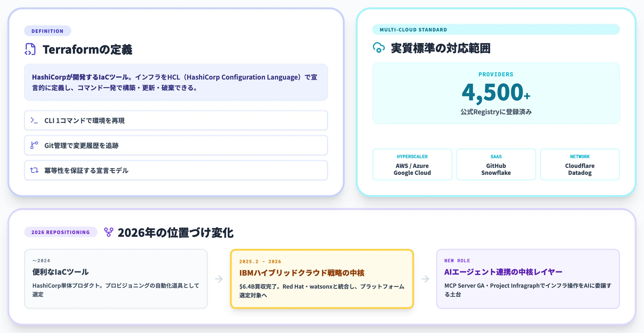The height and width of the screenshot is (333, 644).
Task: Click the Datadog text
Action: (x=580, y=173)
